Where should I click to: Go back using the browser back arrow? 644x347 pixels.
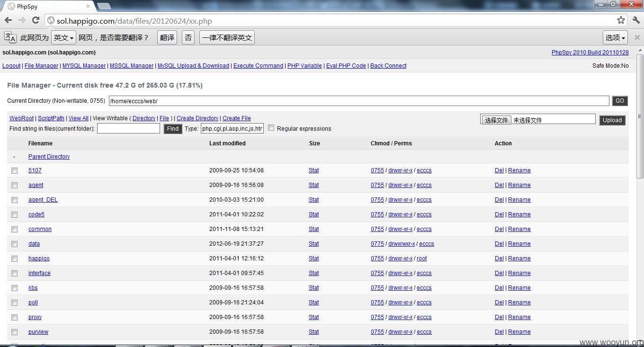9,20
